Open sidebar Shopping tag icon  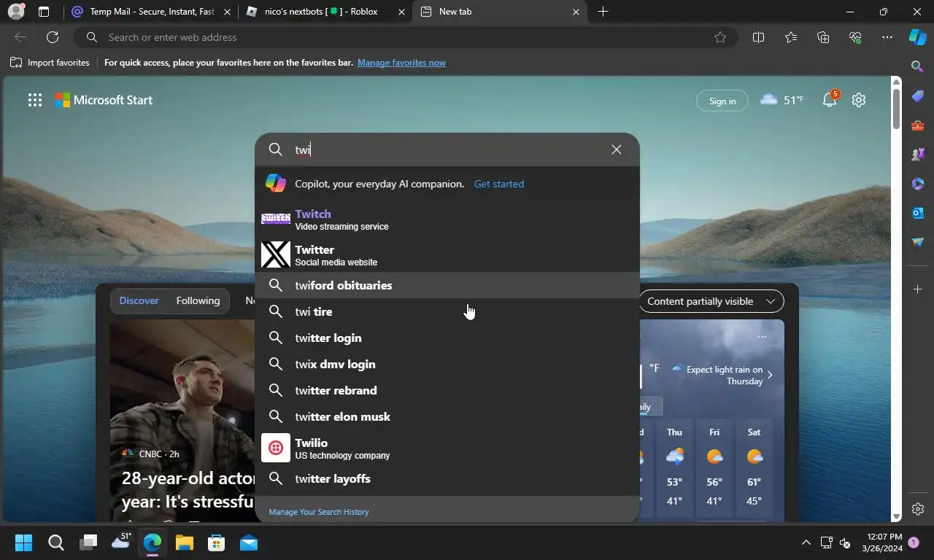(x=918, y=96)
